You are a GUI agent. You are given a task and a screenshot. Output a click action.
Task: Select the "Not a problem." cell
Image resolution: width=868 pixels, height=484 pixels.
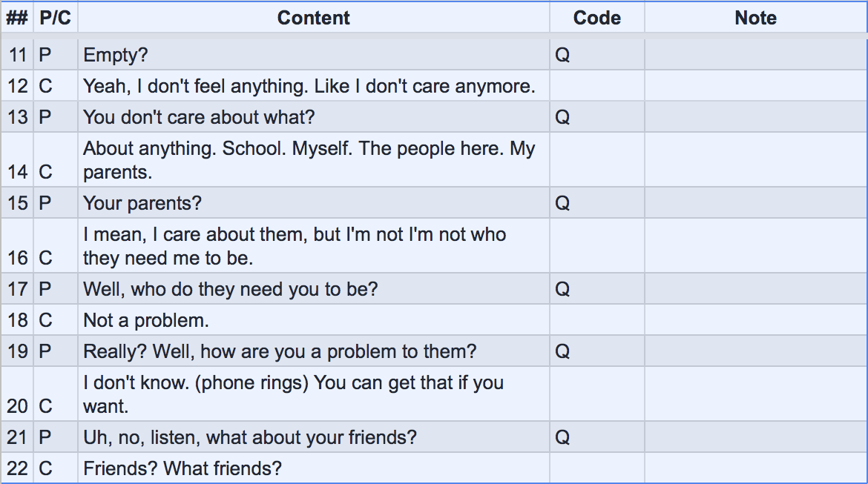click(x=313, y=320)
